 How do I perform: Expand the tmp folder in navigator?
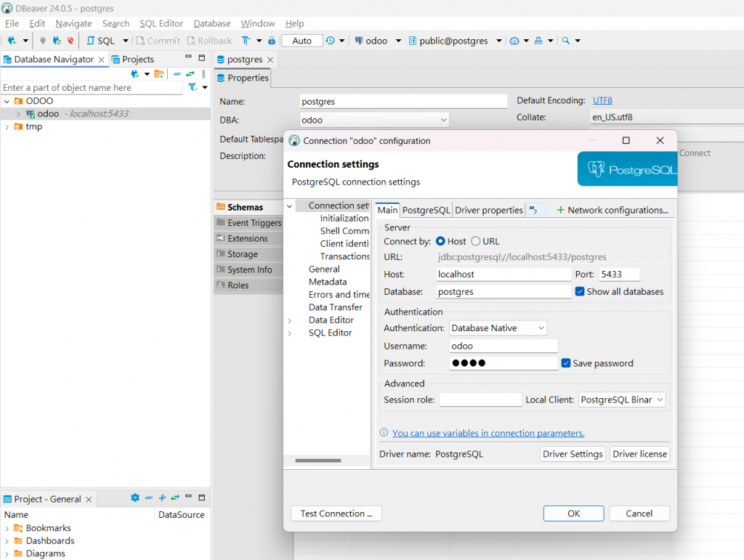7,126
